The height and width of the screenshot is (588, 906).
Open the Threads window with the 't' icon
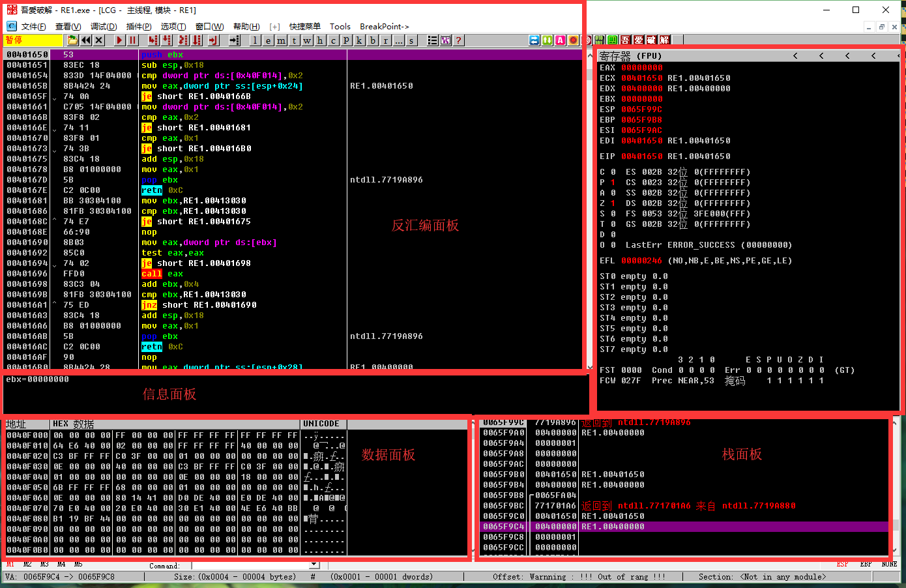click(x=295, y=40)
